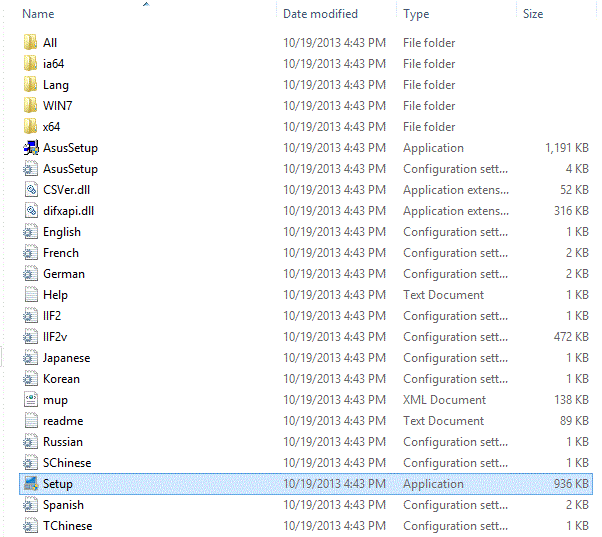Select the 'German' file name
The width and height of the screenshot is (602, 537).
pos(64,274)
